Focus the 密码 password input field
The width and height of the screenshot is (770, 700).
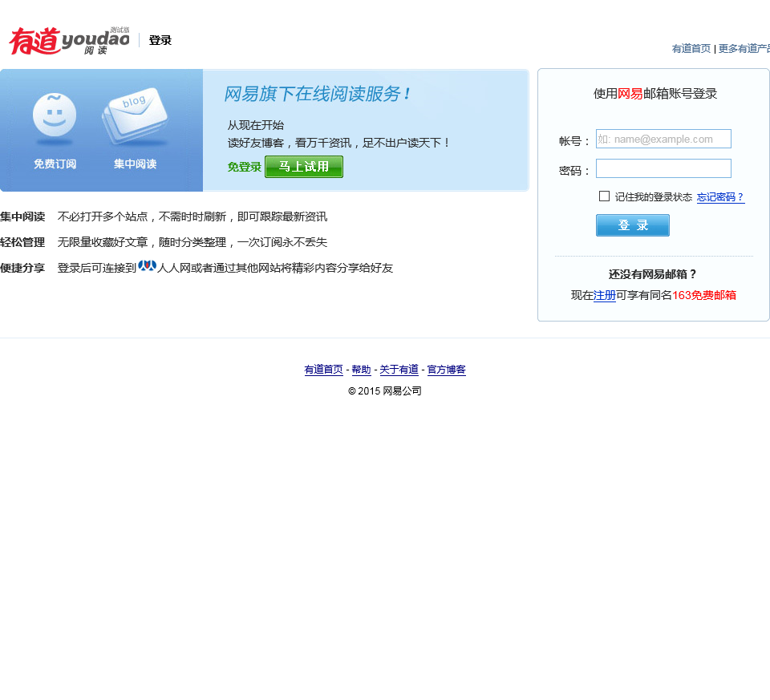click(663, 168)
